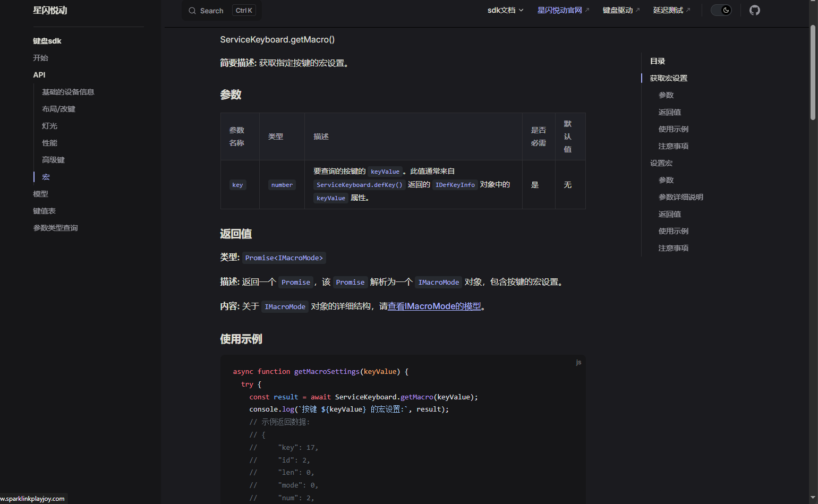Open 键盘驱动 external link
This screenshot has width=818, height=504.
pos(621,10)
